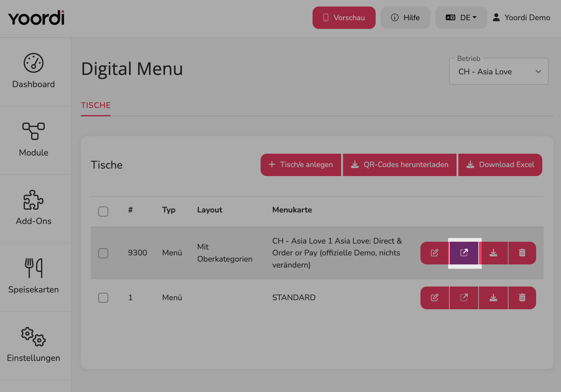The width and height of the screenshot is (561, 392).
Task: Open table 1 external link icon
Action: tap(464, 298)
